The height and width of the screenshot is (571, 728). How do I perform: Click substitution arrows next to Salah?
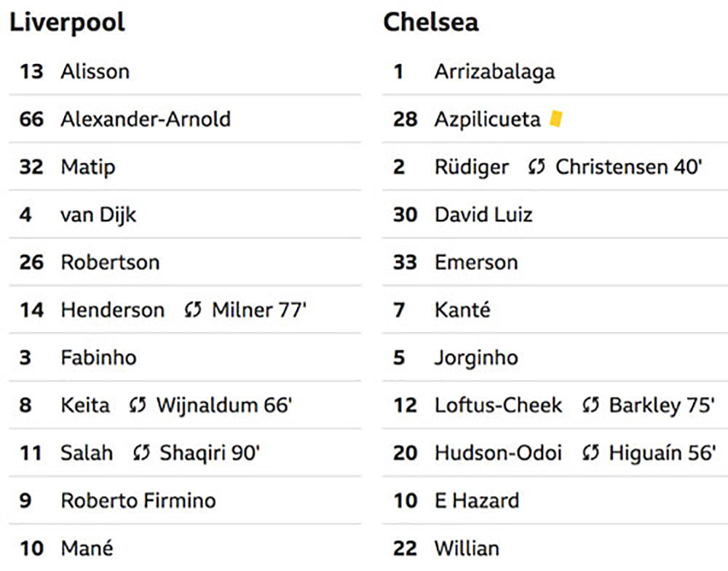[141, 453]
